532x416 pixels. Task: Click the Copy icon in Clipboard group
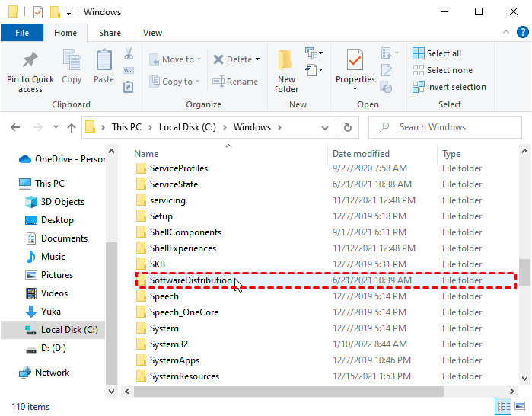coord(72,60)
